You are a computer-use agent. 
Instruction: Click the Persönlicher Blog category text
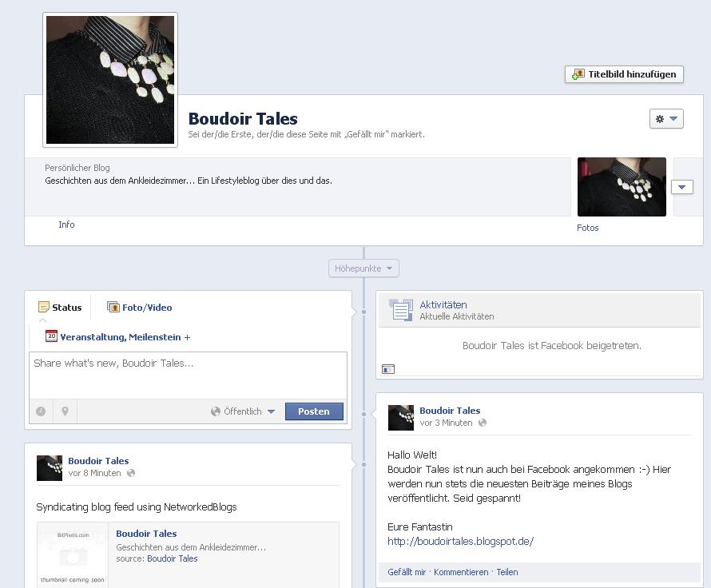(x=77, y=168)
